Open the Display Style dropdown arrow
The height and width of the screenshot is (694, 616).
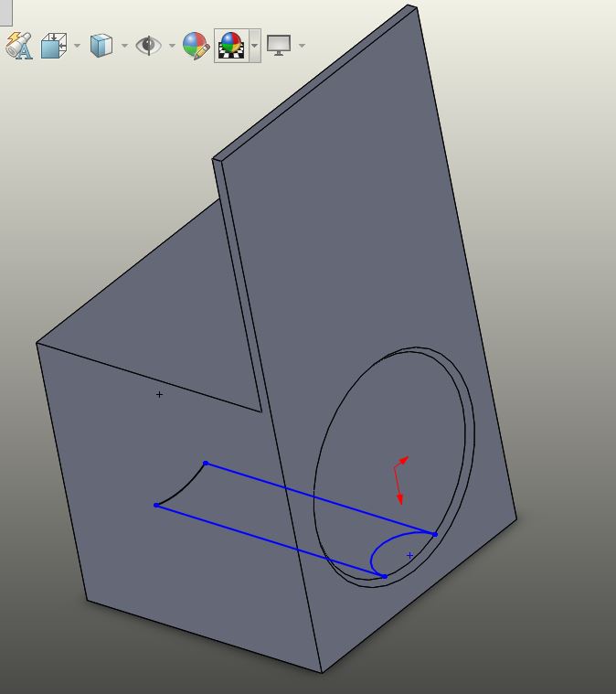(x=124, y=45)
